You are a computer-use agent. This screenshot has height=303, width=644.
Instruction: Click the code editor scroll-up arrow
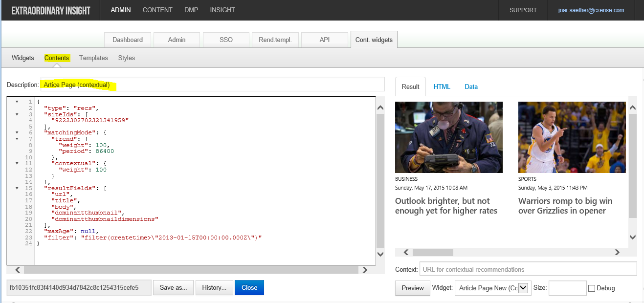[380, 108]
